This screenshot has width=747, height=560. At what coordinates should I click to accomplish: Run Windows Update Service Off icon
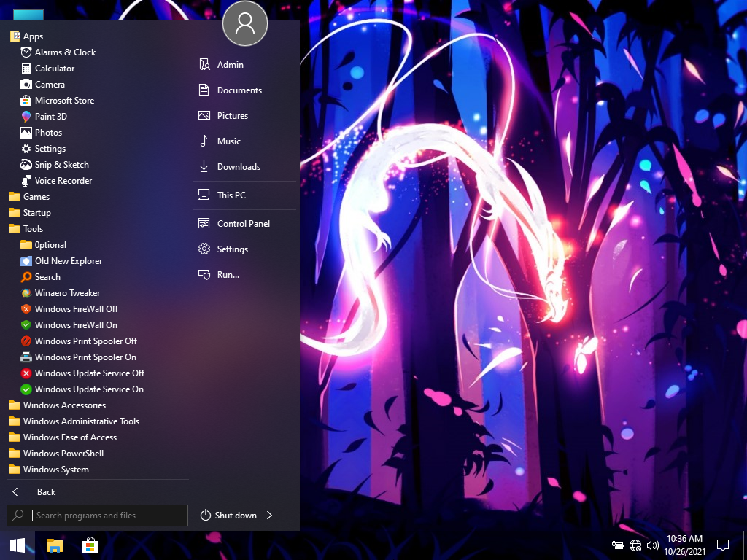pos(26,373)
